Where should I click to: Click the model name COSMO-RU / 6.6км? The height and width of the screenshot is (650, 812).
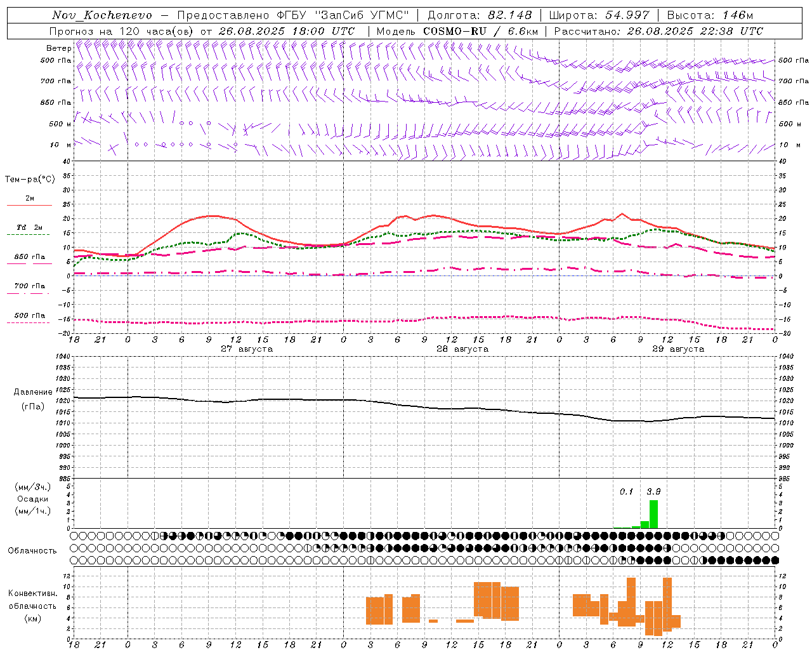pyautogui.click(x=481, y=31)
